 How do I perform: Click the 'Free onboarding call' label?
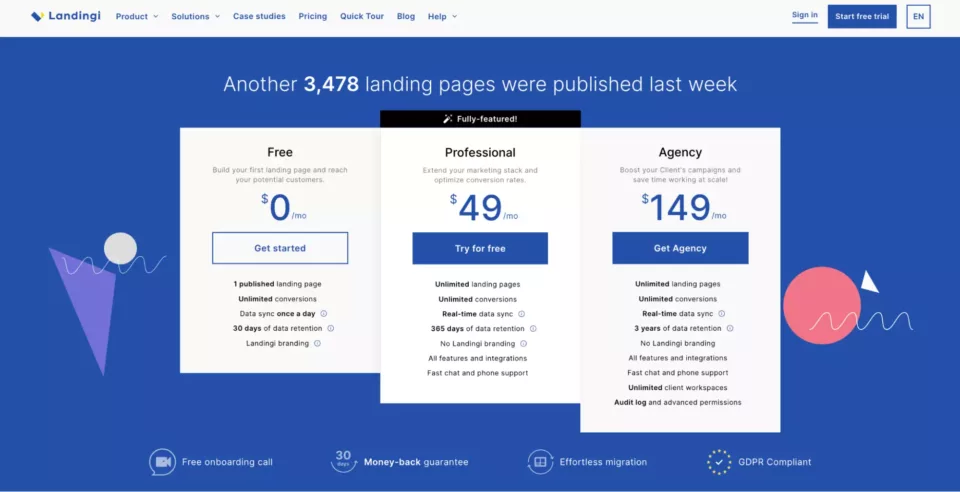pyautogui.click(x=227, y=462)
